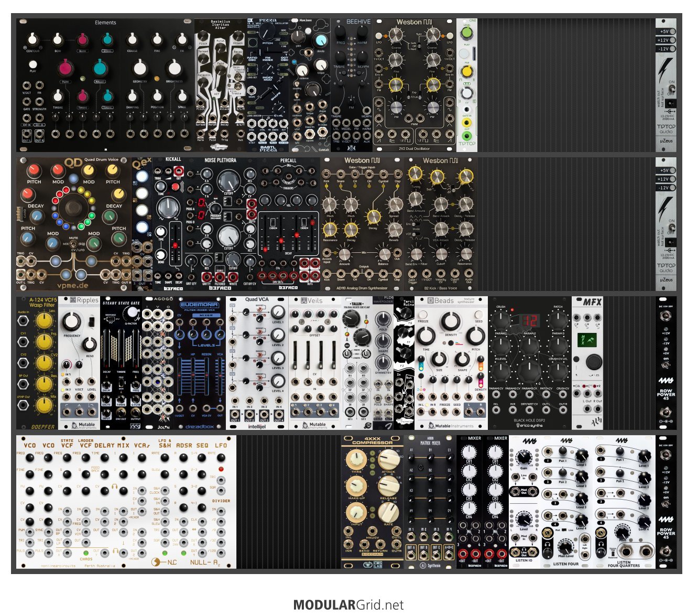Click the FREQUENCY knob on Ripples
Image resolution: width=698 pixels, height=616 pixels.
pos(72,321)
